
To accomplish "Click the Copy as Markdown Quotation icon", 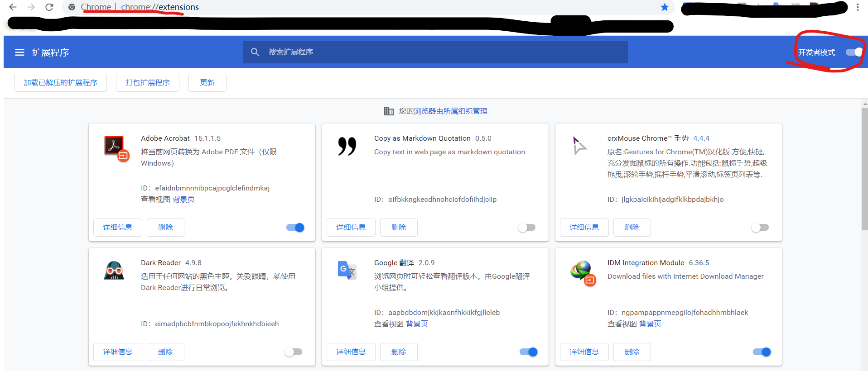I will pyautogui.click(x=347, y=146).
